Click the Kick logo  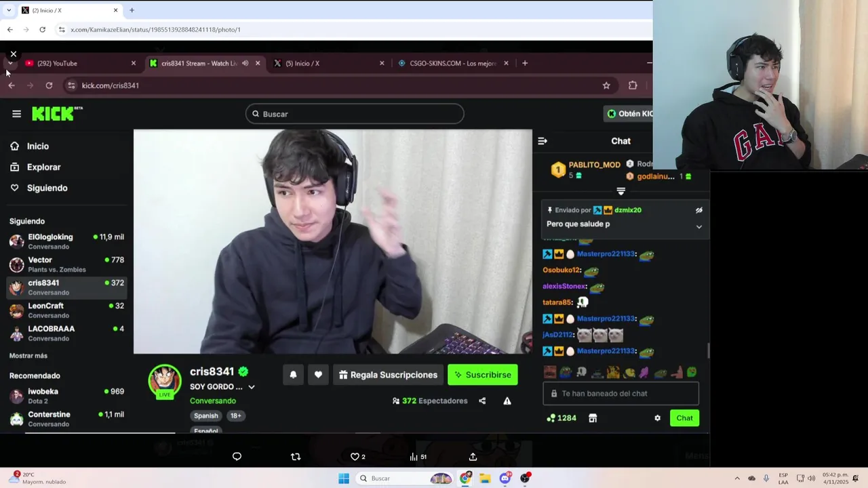[x=57, y=114]
